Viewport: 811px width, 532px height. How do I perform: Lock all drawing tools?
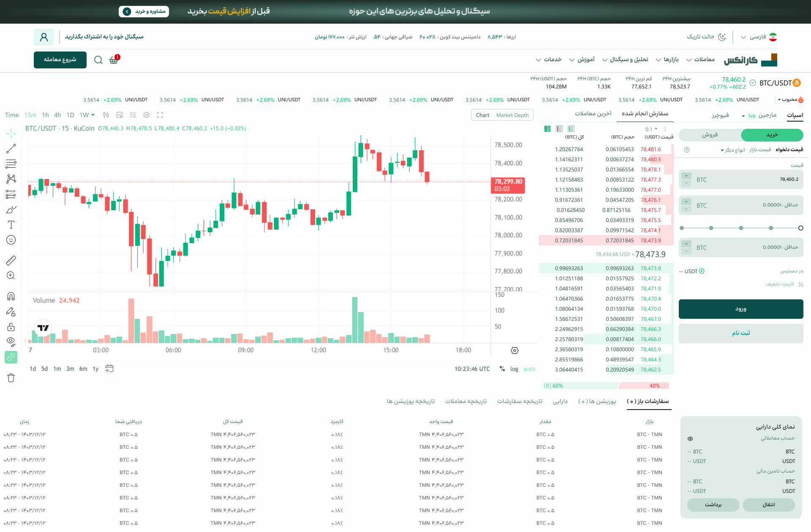[x=11, y=327]
